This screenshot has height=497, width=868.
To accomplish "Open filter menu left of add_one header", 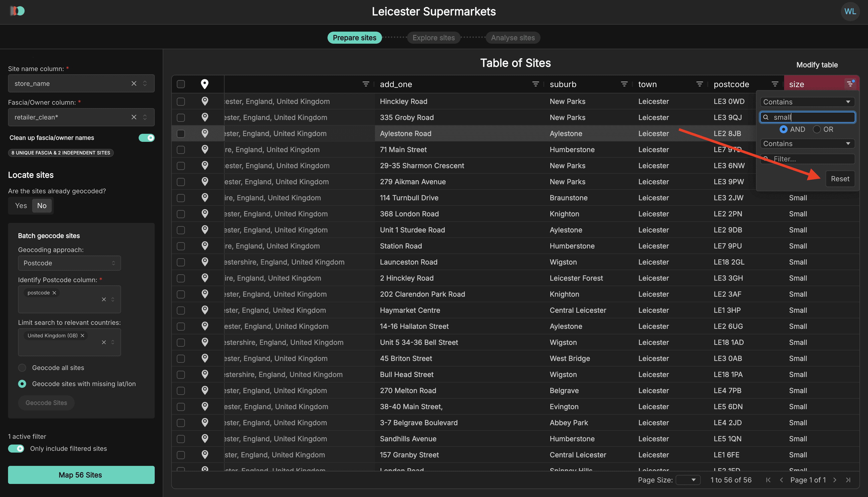I will (x=366, y=84).
